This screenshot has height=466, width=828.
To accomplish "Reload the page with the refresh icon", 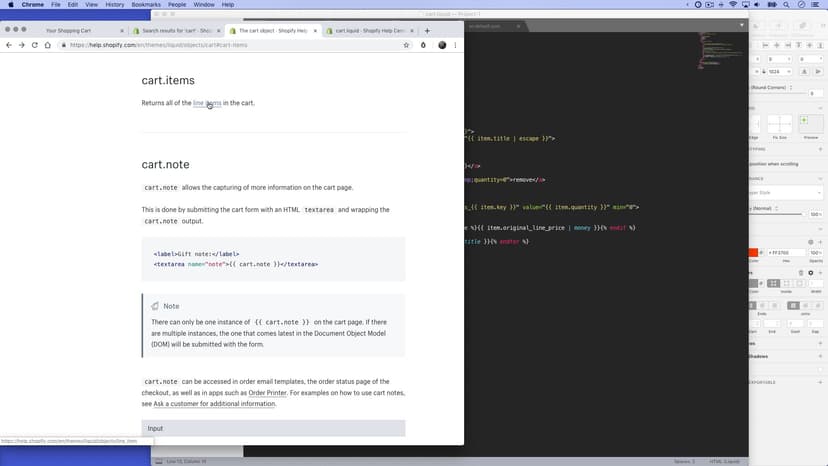I will click(35, 45).
